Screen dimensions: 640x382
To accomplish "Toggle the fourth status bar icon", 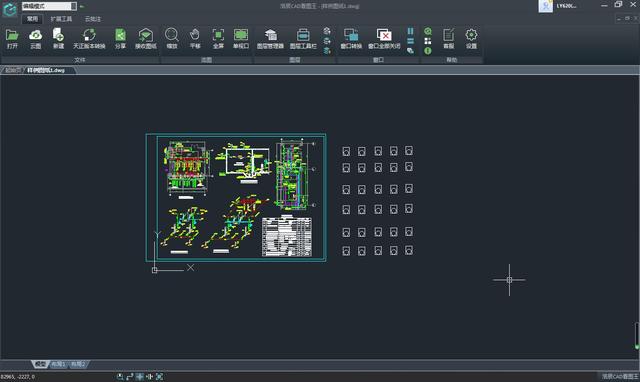I will coord(149,377).
